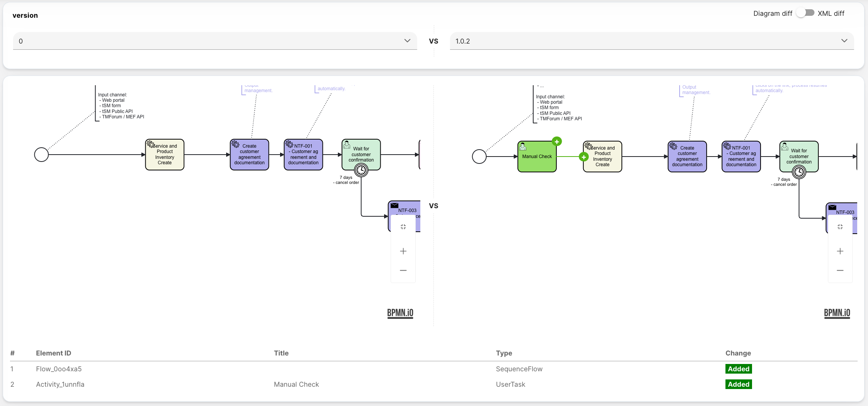Image resolution: width=868 pixels, height=406 pixels.
Task: Click the added marker on Manual Check task
Action: (557, 142)
